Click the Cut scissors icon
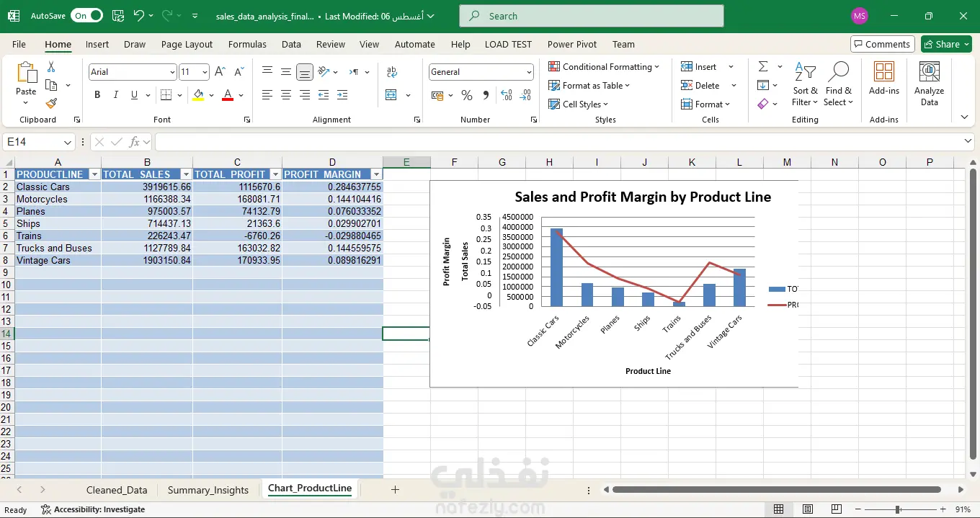This screenshot has width=980, height=518. [51, 67]
